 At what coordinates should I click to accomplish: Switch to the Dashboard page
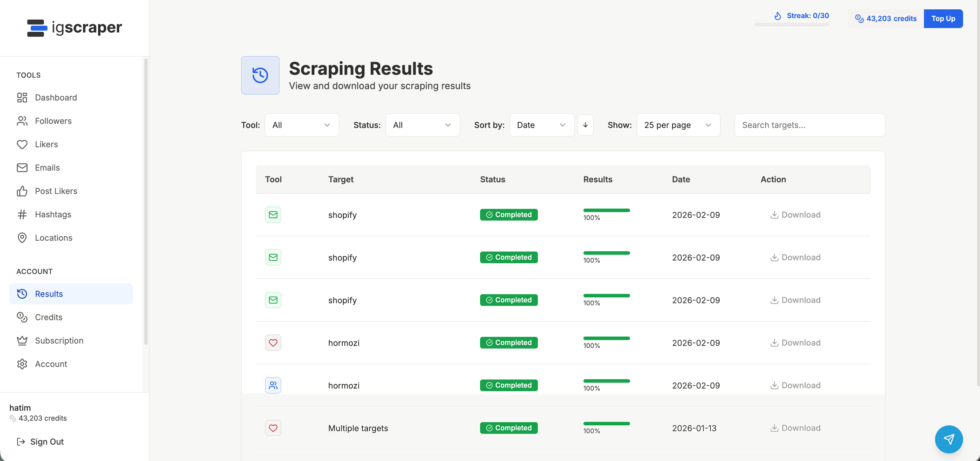pos(56,98)
